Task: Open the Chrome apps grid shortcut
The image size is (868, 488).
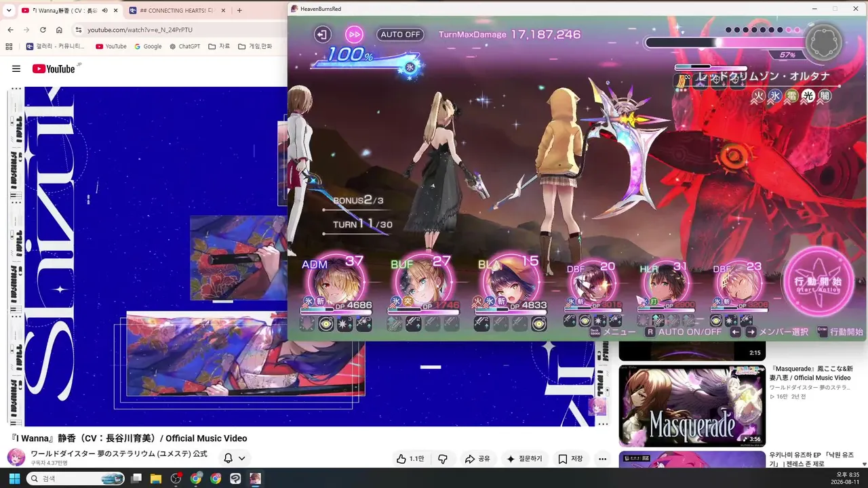Action: point(9,47)
